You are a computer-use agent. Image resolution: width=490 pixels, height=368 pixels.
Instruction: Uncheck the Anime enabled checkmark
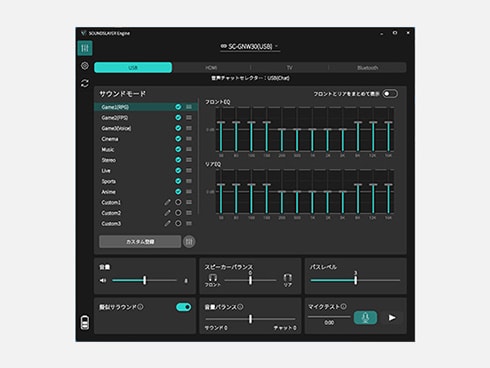[178, 192]
